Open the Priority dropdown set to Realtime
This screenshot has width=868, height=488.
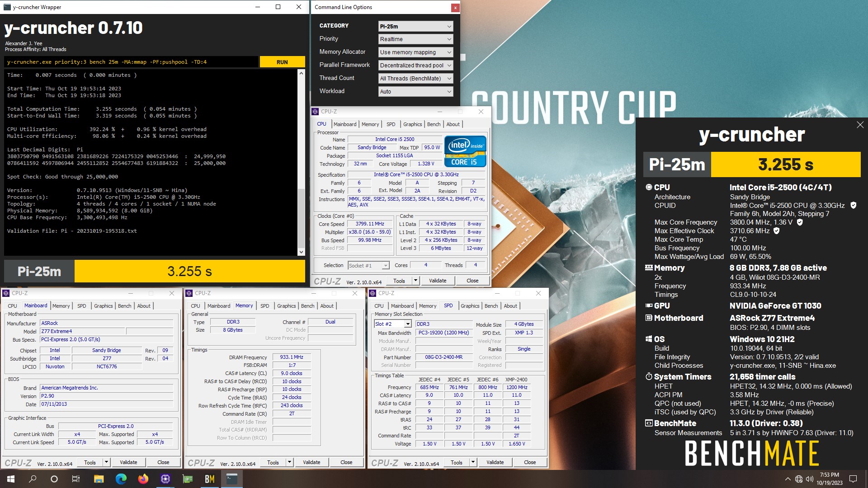[415, 39]
